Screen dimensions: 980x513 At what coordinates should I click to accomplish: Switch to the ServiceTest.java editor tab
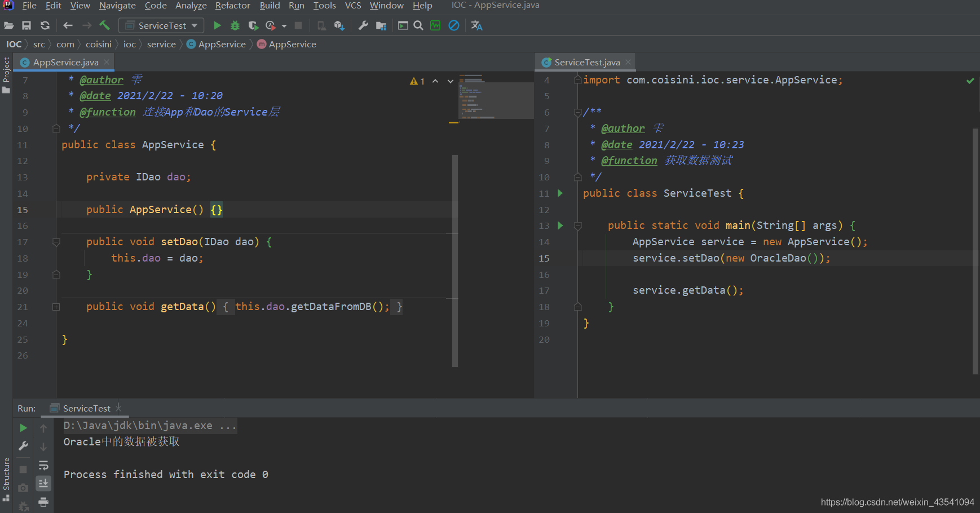click(586, 62)
